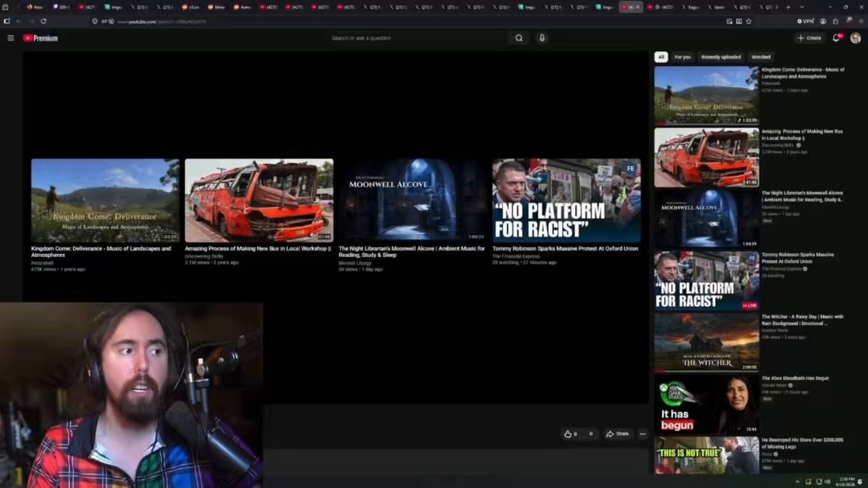Open the notifications bell
Screen dimensions: 868x488
click(837, 38)
